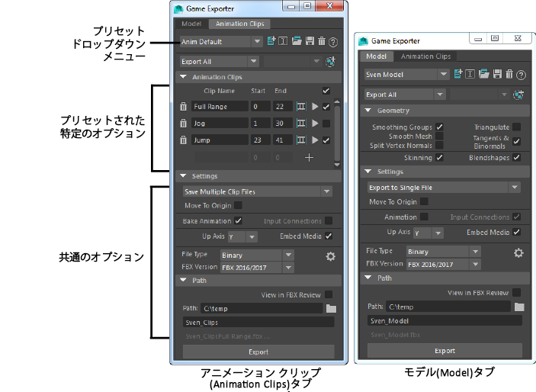Select Model tab in right window
Viewport: 536px width, 392px height.
tap(377, 56)
